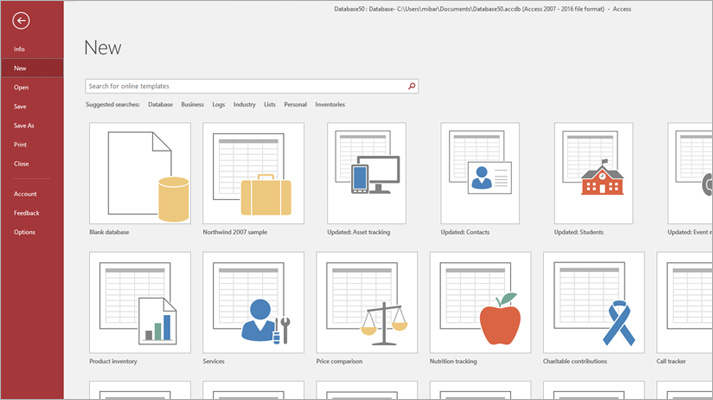Click the Search for online templates field
The width and height of the screenshot is (713, 400).
coord(251,86)
